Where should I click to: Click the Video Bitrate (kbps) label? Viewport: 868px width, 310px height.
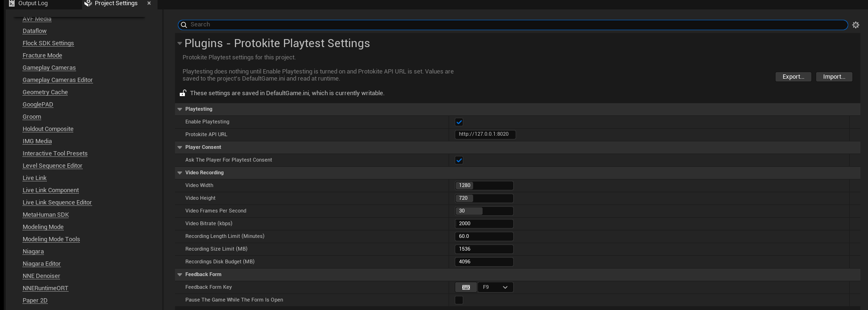point(209,224)
